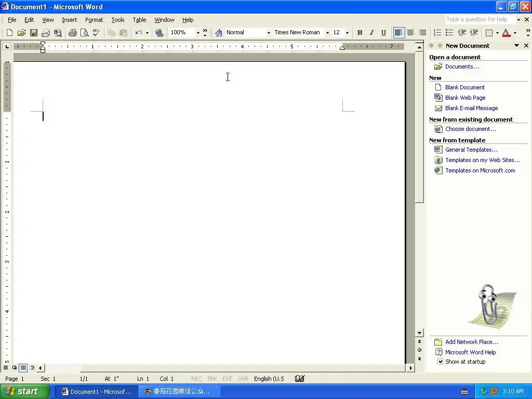Click the Windows Start button

[x=24, y=392]
